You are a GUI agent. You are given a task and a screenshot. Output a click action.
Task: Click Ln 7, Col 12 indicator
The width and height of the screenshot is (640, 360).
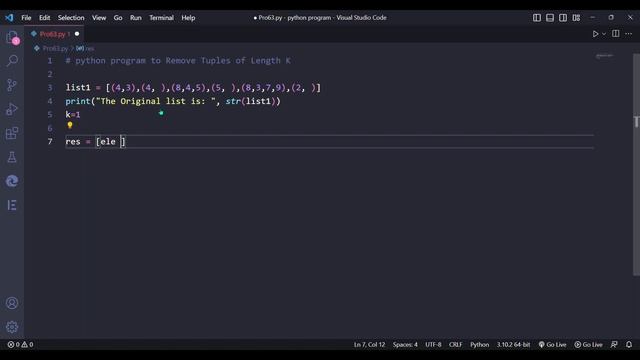pyautogui.click(x=369, y=344)
